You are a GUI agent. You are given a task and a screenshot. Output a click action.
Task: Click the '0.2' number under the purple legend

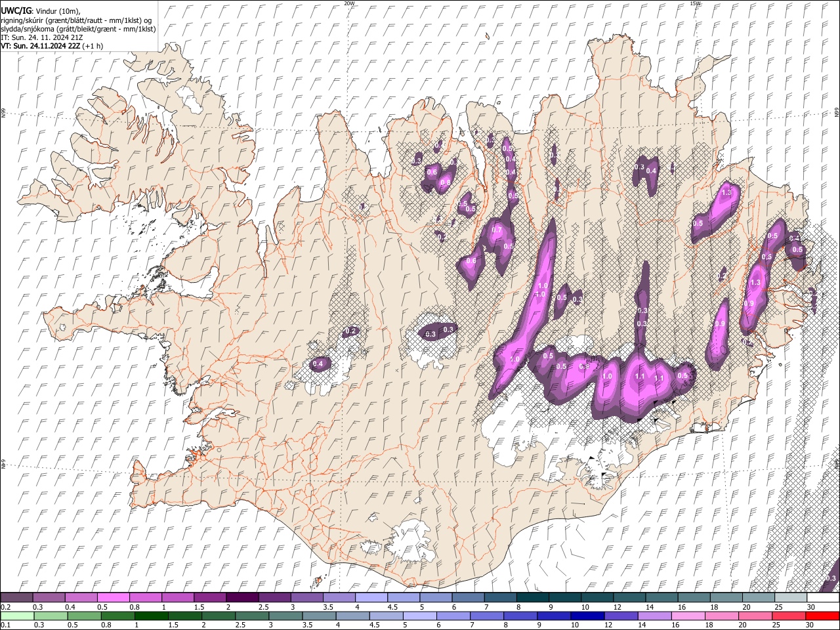pos(5,607)
